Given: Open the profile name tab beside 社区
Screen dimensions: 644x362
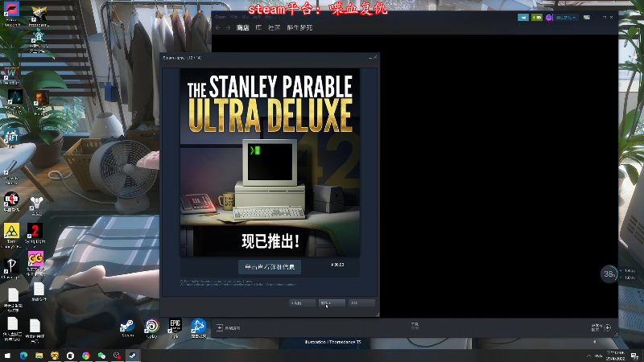Looking at the screenshot, I should tap(299, 27).
